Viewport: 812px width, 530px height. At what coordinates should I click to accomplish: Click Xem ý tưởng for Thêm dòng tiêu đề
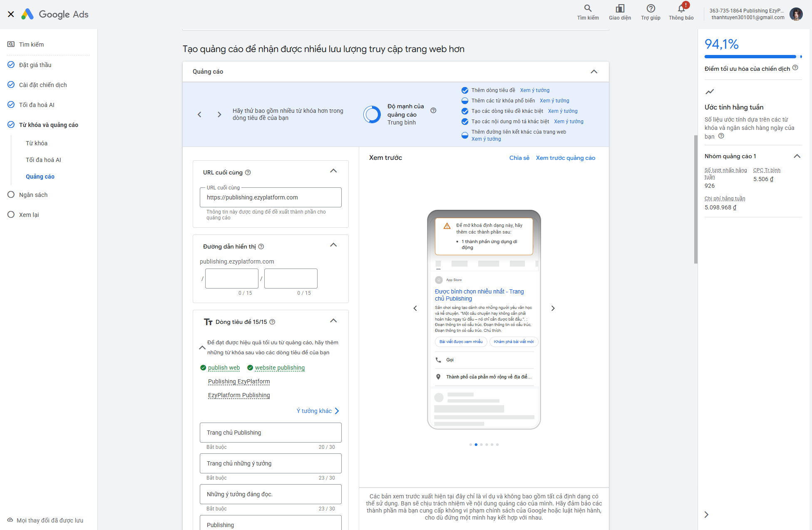click(535, 90)
